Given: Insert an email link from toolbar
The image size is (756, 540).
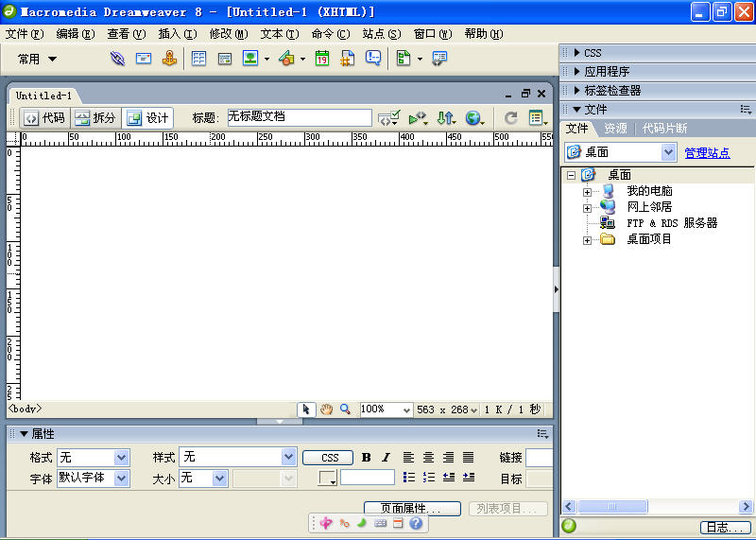Looking at the screenshot, I should point(144,59).
